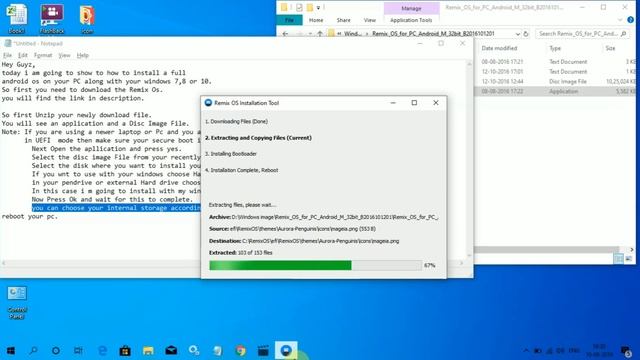Open File Explorer taskbar icon

click(x=148, y=350)
